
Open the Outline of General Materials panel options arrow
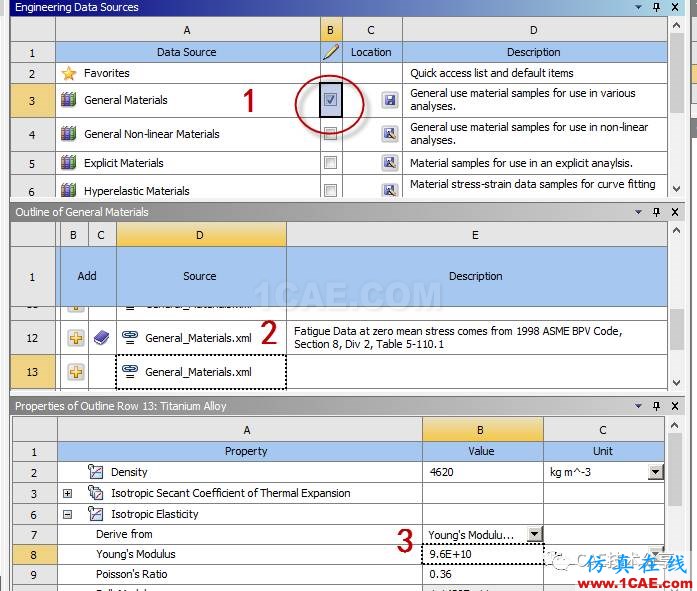click(638, 212)
